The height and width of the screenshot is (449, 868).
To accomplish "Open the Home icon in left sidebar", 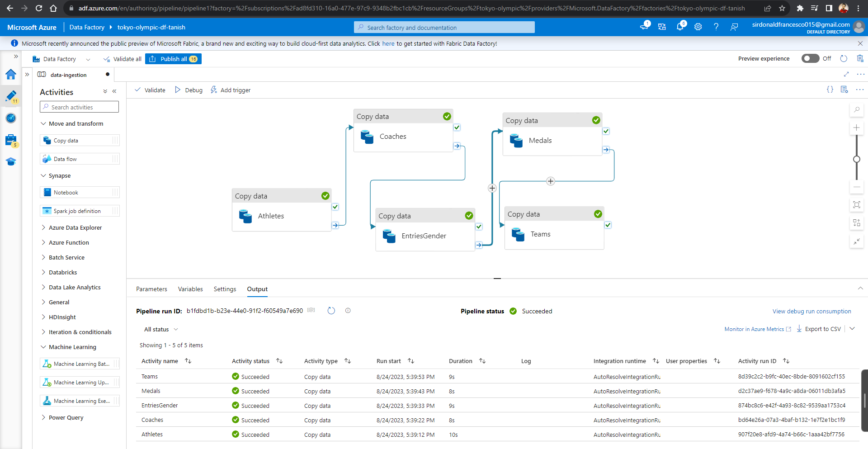I will [x=11, y=74].
